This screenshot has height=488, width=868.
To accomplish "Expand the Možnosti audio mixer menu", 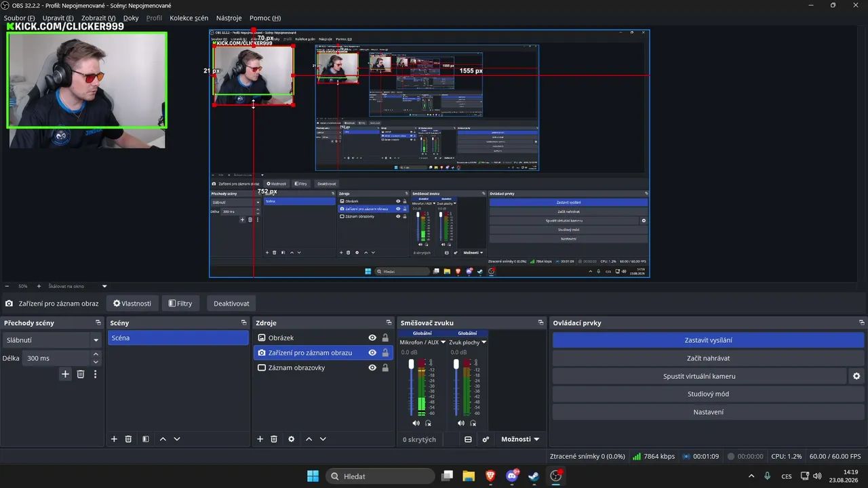I will coord(520,439).
